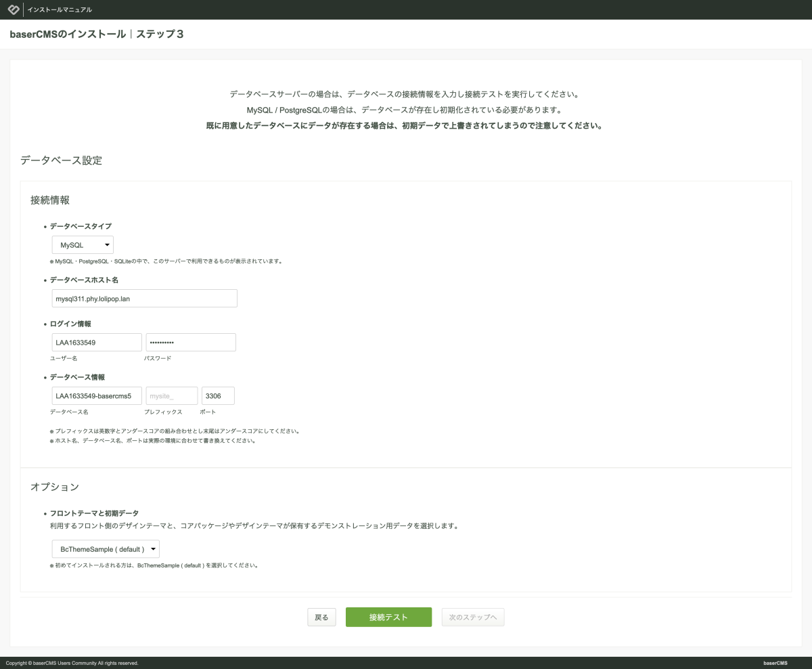The height and width of the screenshot is (669, 812).
Task: Click the baserCMSのインストール｜ステップ３ page title
Action: [97, 35]
